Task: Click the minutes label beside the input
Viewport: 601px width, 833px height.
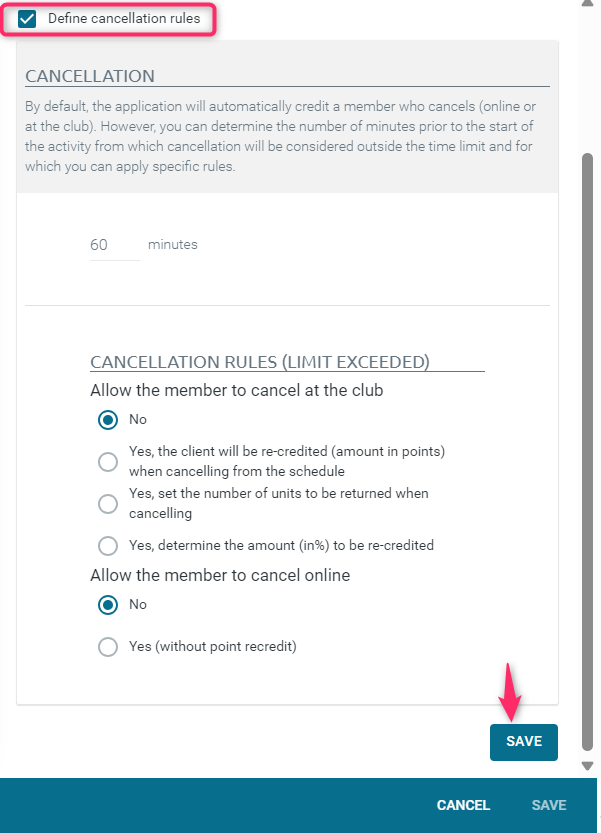Action: [173, 244]
